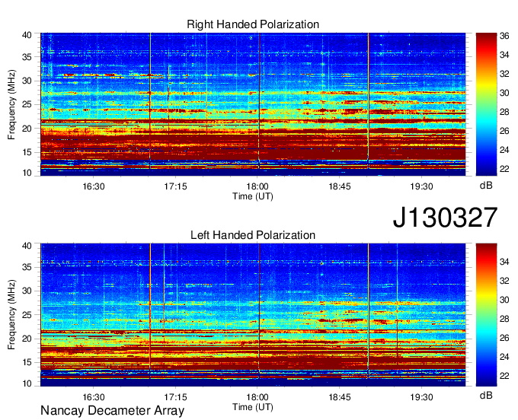Click 25 MHz tick on Right Handed plot
518x420 pixels.
pos(27,104)
